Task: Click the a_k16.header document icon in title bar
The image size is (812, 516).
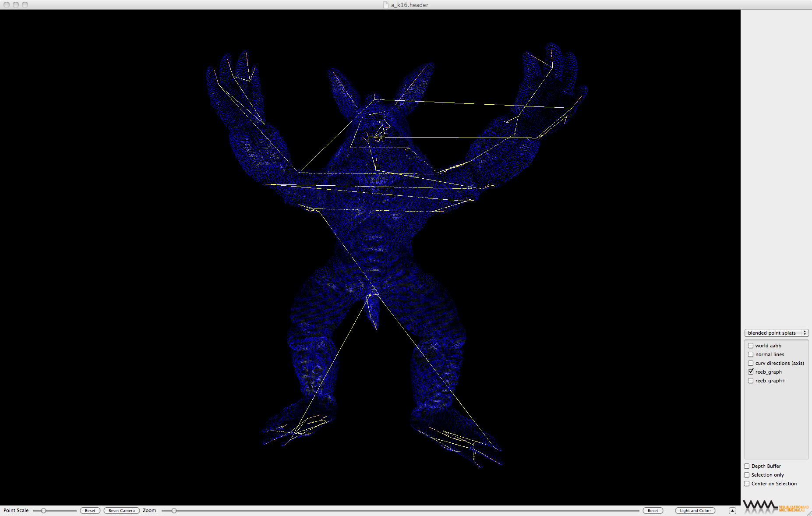Action: coord(385,5)
